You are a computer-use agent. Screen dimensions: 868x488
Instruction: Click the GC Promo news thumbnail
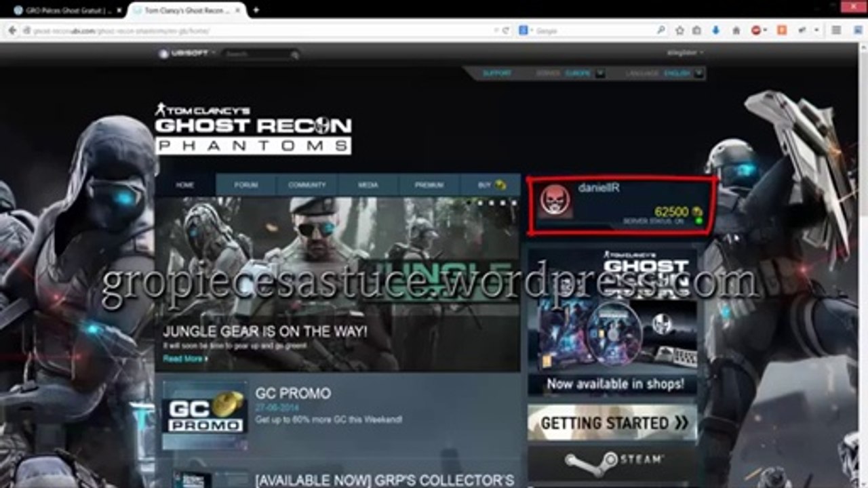click(205, 415)
